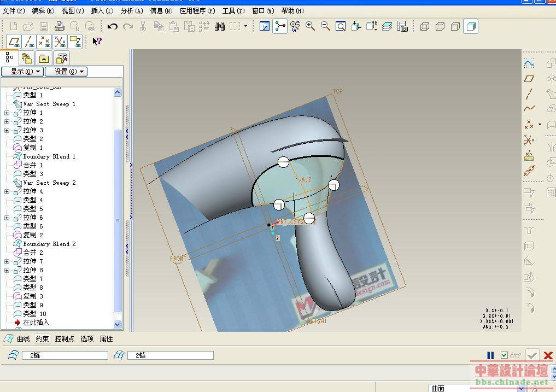Switch to the 控制点 dashboard tab
Viewport: 556px width, 392px height.
point(65,339)
